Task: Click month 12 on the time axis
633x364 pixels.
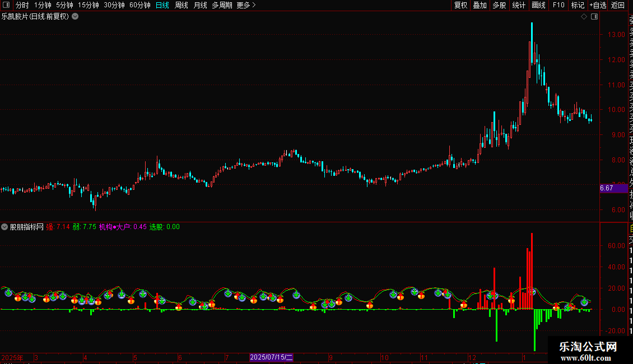Action: (472, 357)
